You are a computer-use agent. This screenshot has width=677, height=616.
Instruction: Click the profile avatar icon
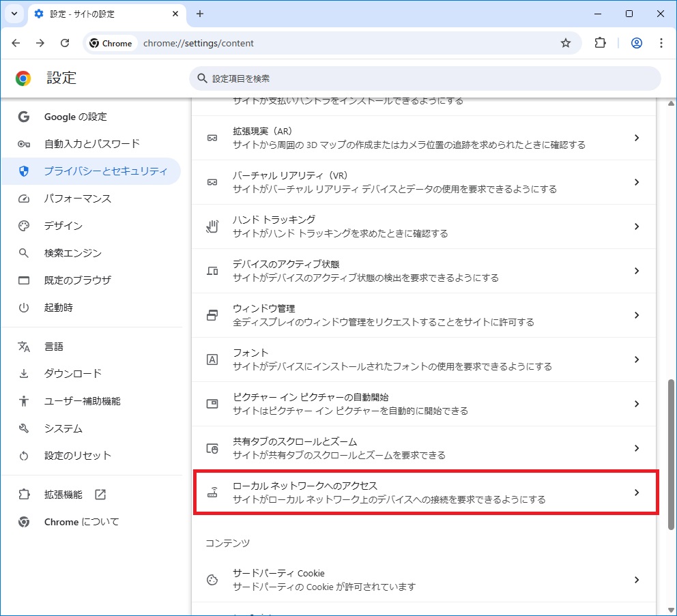click(637, 43)
